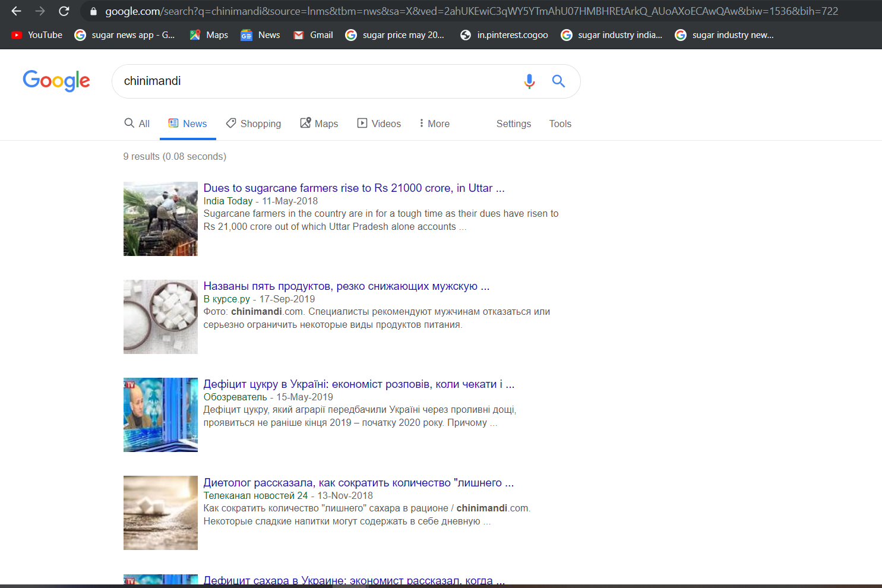This screenshot has height=588, width=882.
Task: Click the 'India Today - 11-May-2018' source line
Action: 261,201
